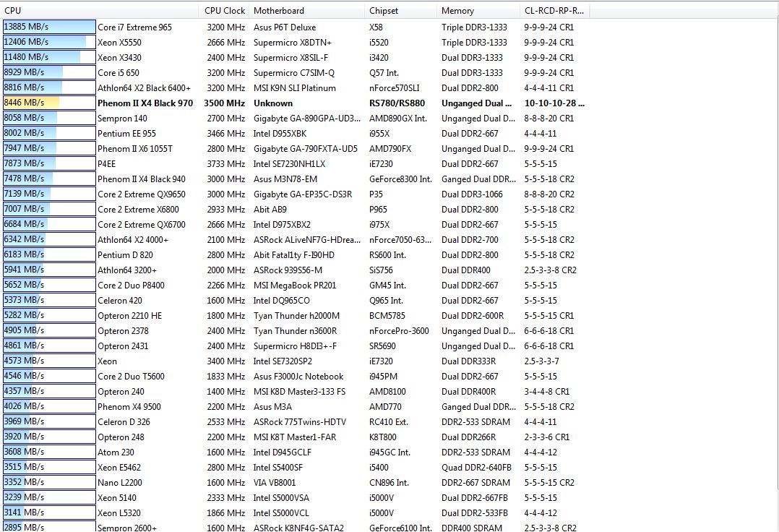
Task: Select the 13885 MB/s result bar
Action: point(49,27)
